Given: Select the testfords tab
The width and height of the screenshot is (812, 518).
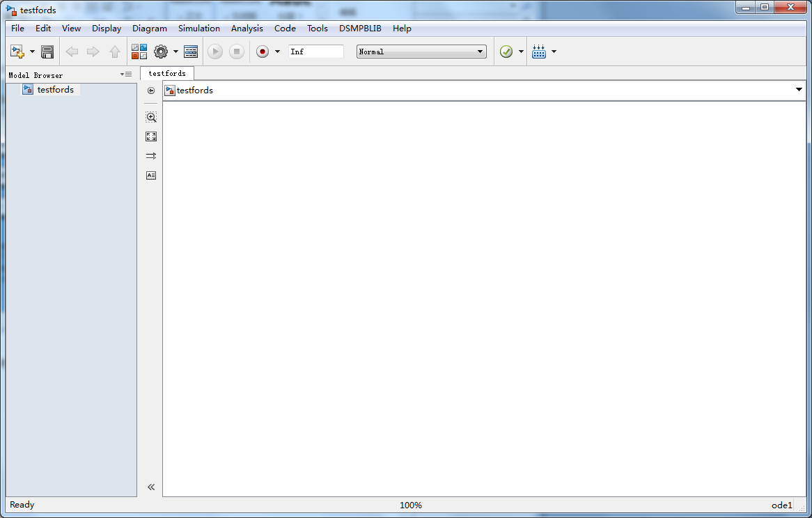Looking at the screenshot, I should [167, 74].
